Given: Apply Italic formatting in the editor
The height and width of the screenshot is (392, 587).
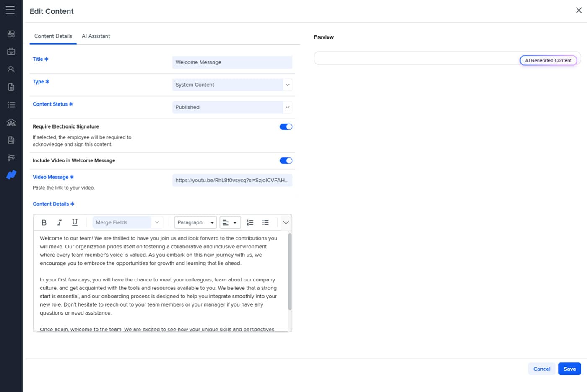Looking at the screenshot, I should 60,222.
